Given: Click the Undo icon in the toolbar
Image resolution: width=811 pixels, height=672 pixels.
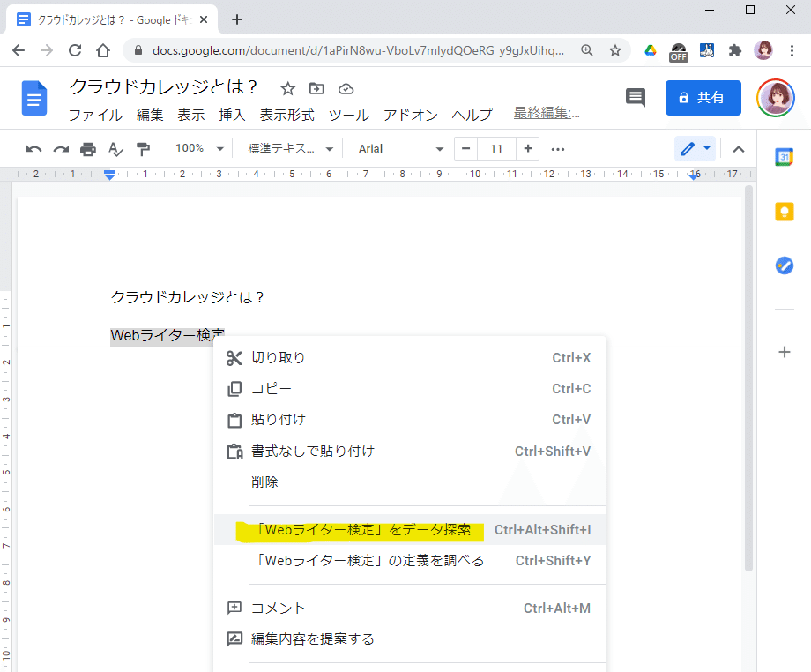Looking at the screenshot, I should pyautogui.click(x=33, y=148).
